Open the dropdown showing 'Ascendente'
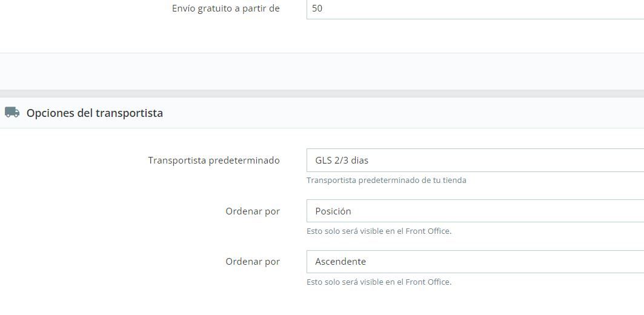Image resolution: width=644 pixels, height=315 pixels. (x=475, y=262)
